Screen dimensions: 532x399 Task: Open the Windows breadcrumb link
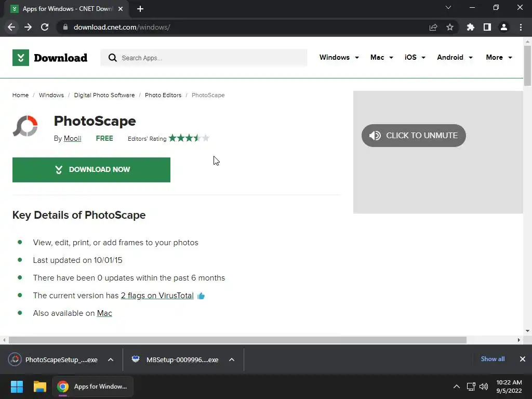[51, 96]
